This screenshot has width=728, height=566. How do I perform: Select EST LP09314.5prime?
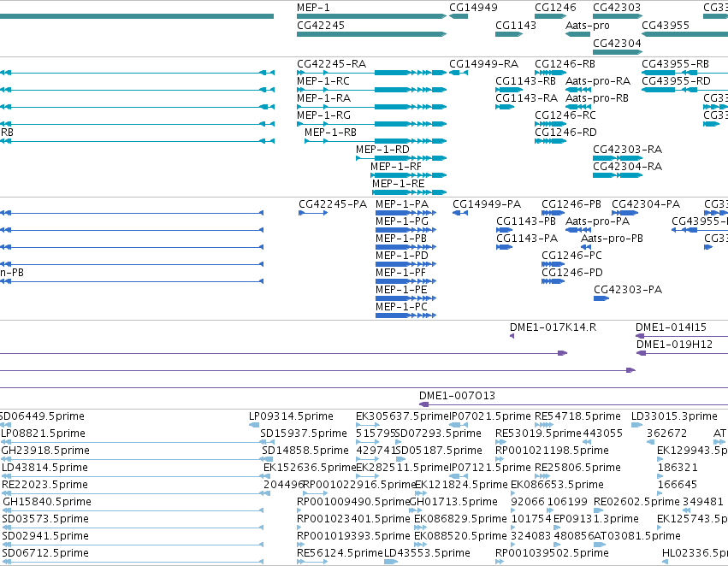pos(254,425)
